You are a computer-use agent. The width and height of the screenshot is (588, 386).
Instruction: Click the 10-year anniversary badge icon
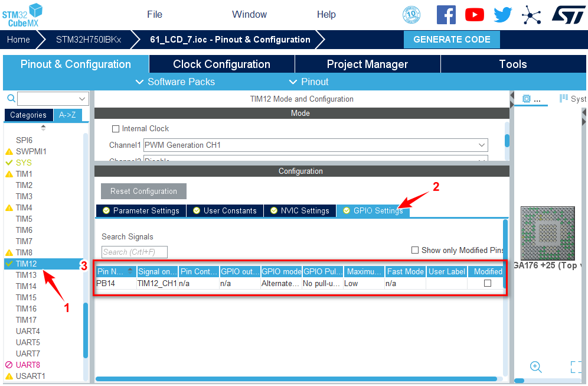411,15
